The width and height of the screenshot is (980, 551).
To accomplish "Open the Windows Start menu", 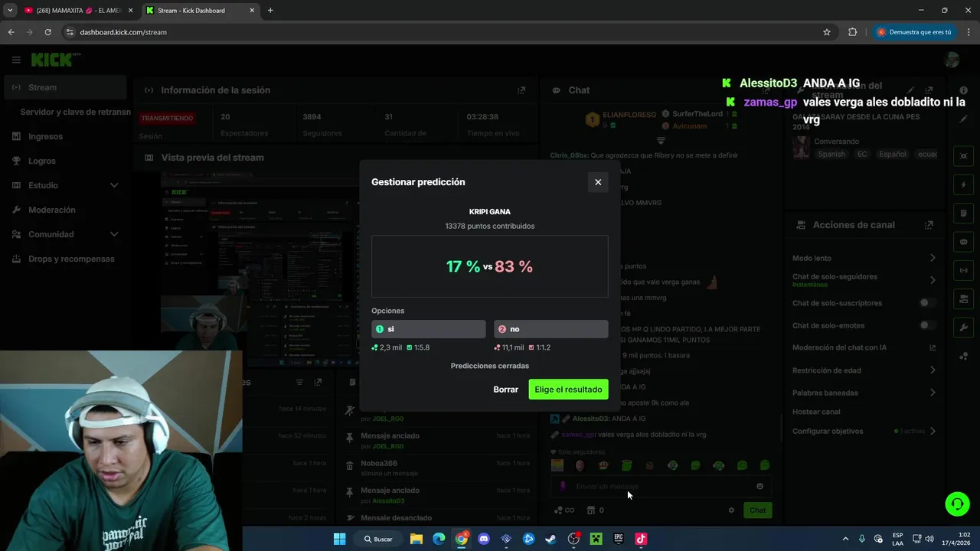I will (339, 539).
